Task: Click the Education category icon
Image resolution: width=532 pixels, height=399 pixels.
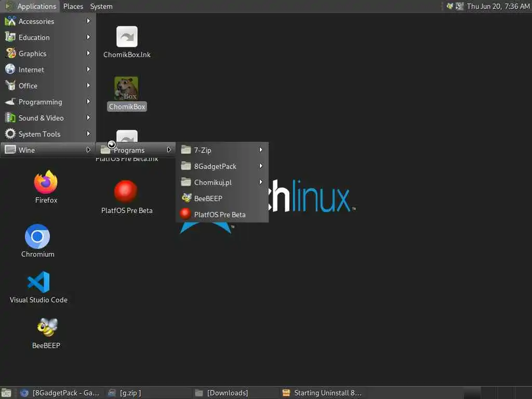Action: [10, 37]
